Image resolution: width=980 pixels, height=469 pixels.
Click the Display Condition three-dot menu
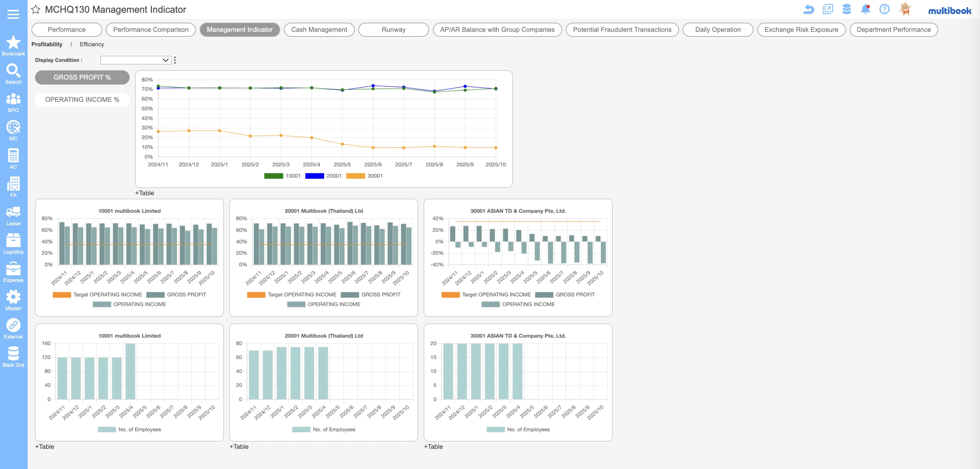175,60
